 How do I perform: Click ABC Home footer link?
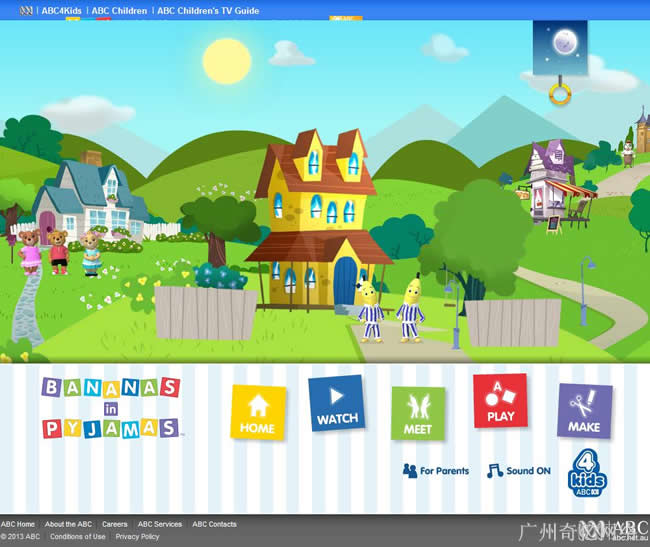(18, 524)
